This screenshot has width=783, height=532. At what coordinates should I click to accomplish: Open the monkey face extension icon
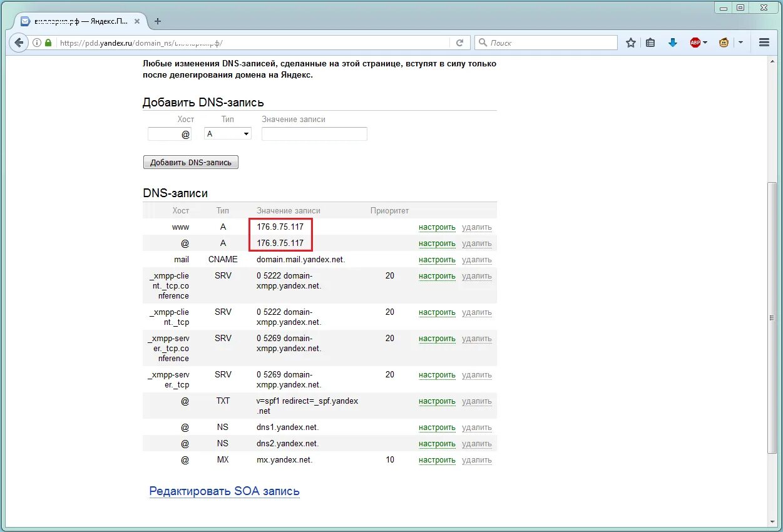pyautogui.click(x=724, y=43)
